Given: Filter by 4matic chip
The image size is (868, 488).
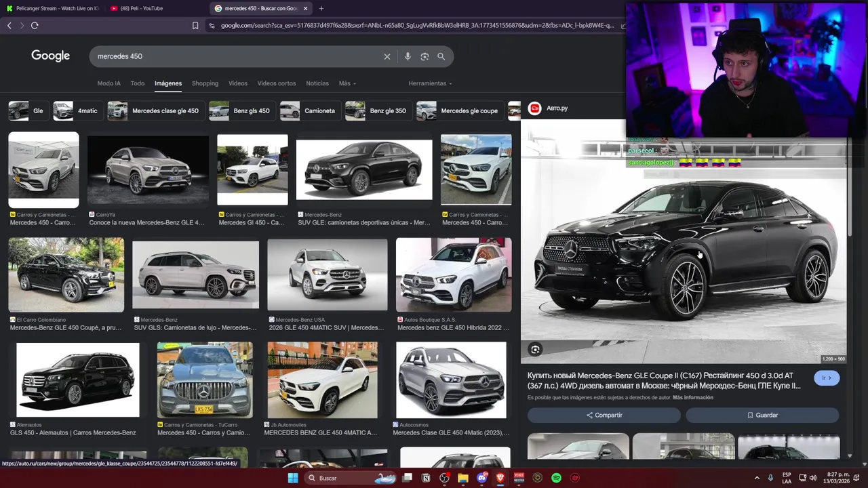Looking at the screenshot, I should click(x=77, y=110).
